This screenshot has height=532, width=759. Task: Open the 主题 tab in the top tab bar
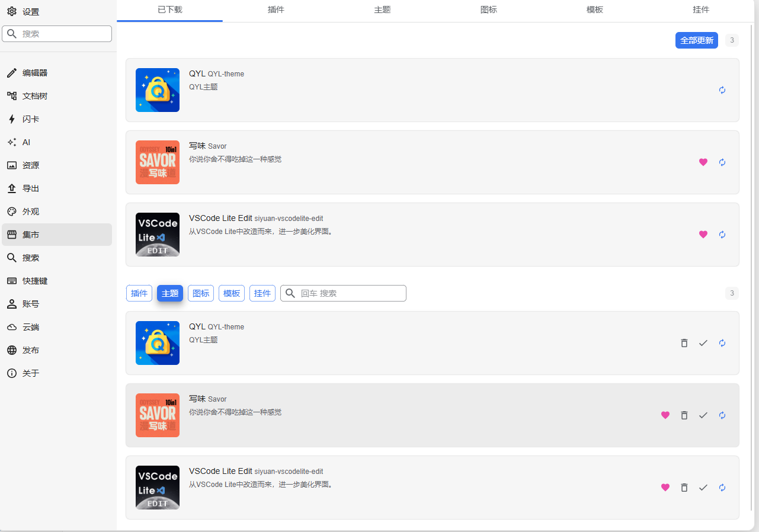(x=383, y=10)
